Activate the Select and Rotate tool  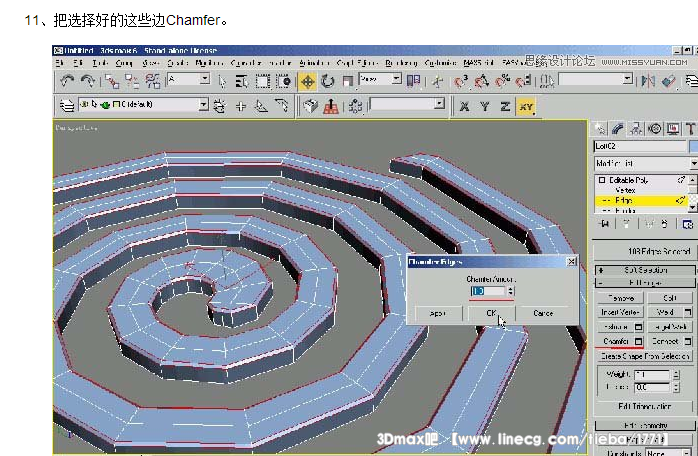click(328, 81)
